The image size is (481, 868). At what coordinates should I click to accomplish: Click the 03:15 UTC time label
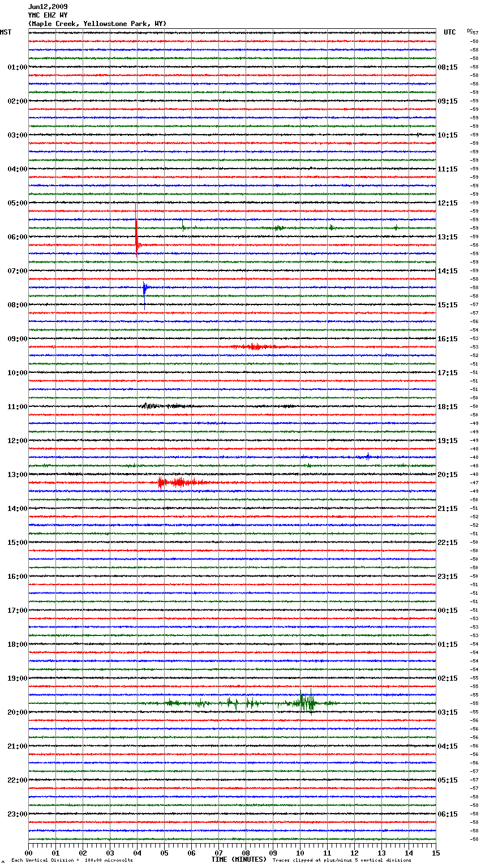(x=448, y=712)
